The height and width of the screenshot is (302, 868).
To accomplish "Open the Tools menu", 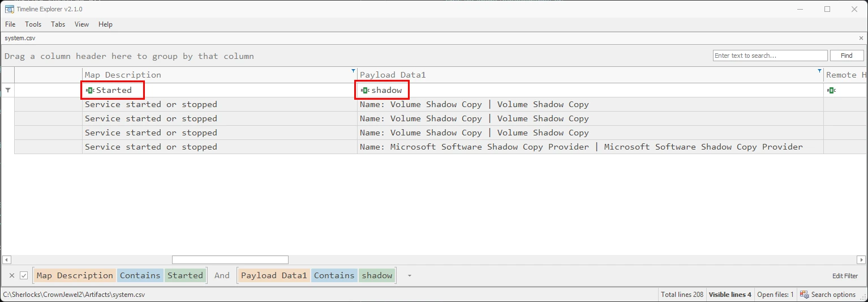I will tap(33, 24).
